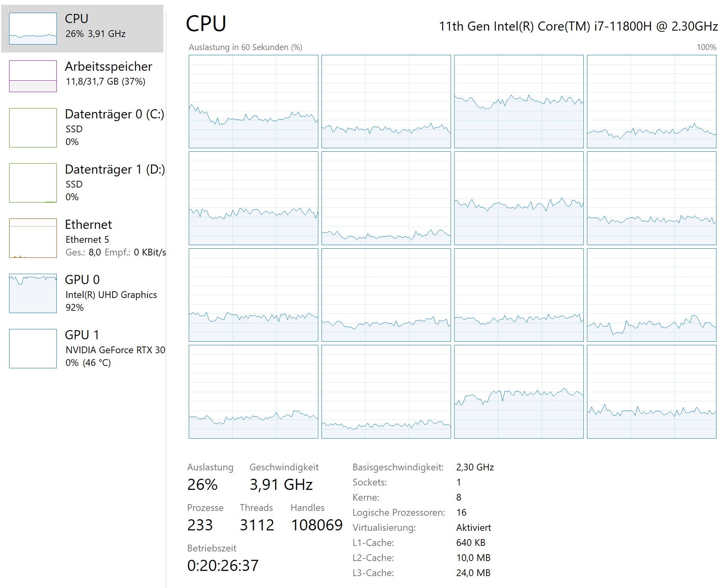This screenshot has height=588, width=728.
Task: Show Intel(R) UHD Graphics GPU details
Action: [111, 295]
